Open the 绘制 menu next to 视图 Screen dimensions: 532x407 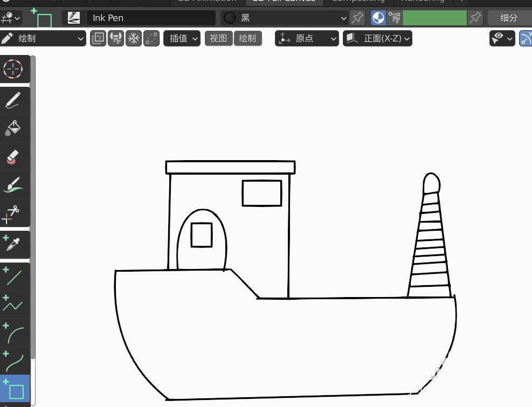pyautogui.click(x=247, y=39)
